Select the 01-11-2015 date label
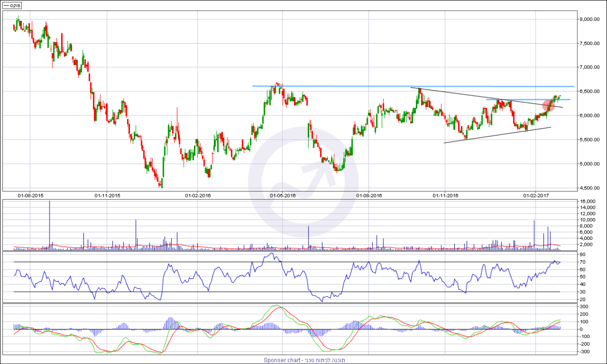Viewport: 607px width, 364px height. coord(107,195)
